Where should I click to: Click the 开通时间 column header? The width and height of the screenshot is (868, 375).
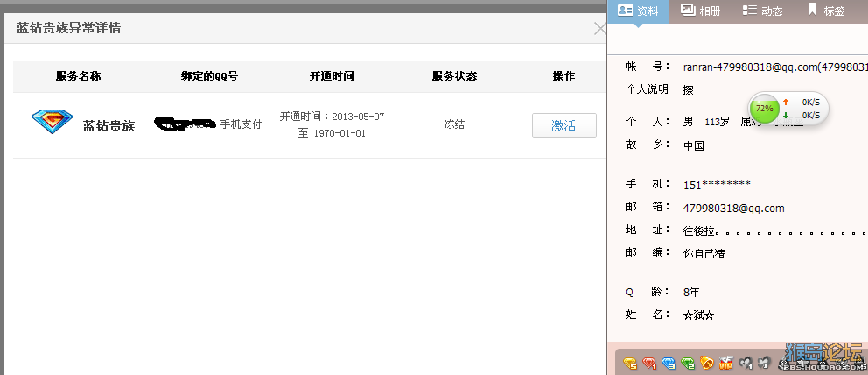pos(332,76)
